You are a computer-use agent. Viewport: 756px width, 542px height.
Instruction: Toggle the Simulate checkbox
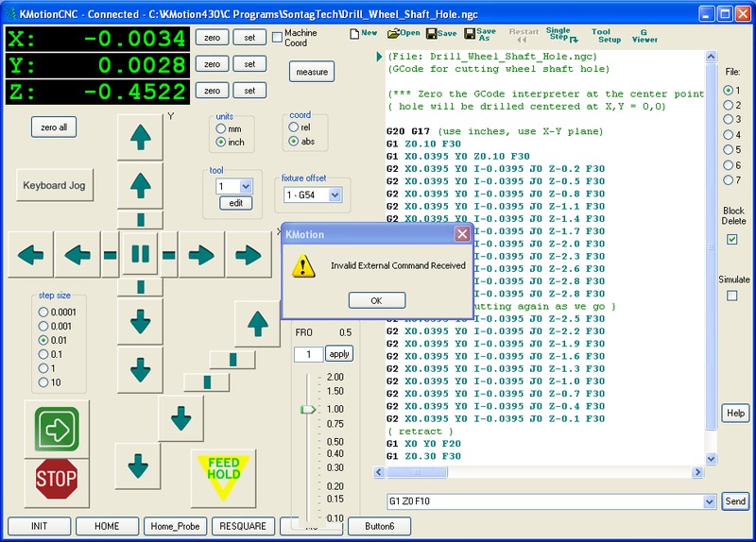pyautogui.click(x=732, y=296)
